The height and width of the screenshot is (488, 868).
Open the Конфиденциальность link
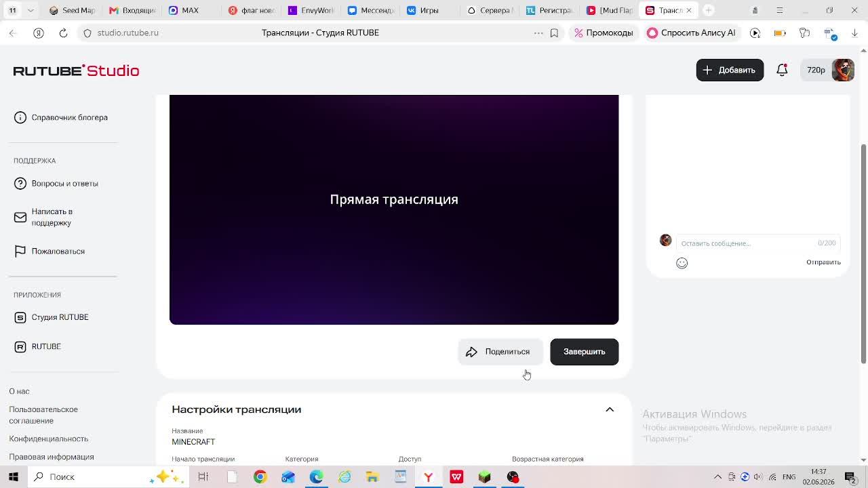click(48, 439)
